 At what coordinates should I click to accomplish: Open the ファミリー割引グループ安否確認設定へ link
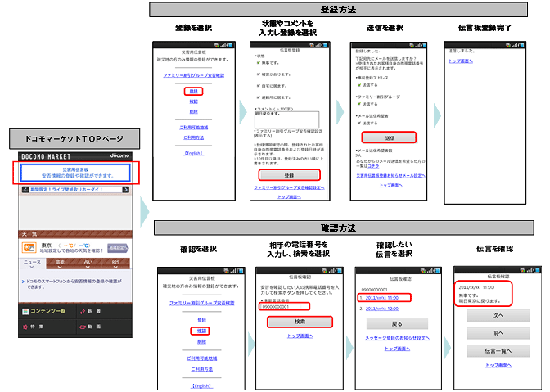[289, 188]
